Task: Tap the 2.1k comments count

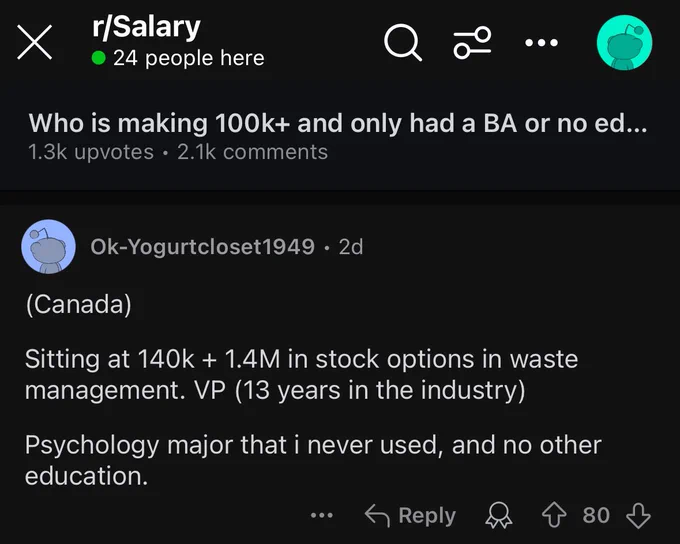Action: click(x=252, y=152)
